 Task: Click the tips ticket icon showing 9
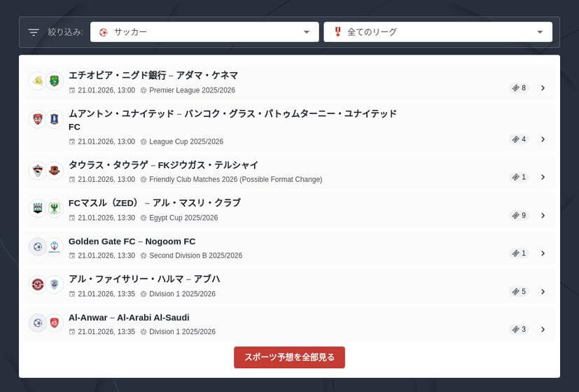point(515,215)
